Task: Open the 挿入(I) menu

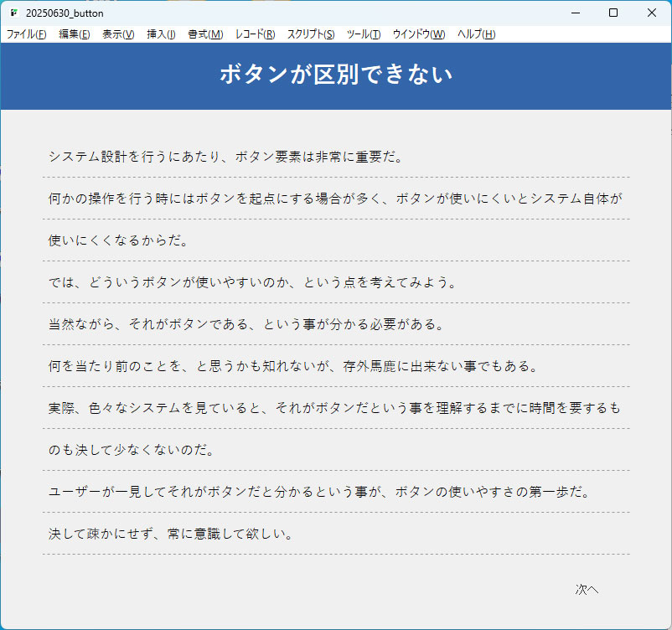Action: tap(161, 34)
